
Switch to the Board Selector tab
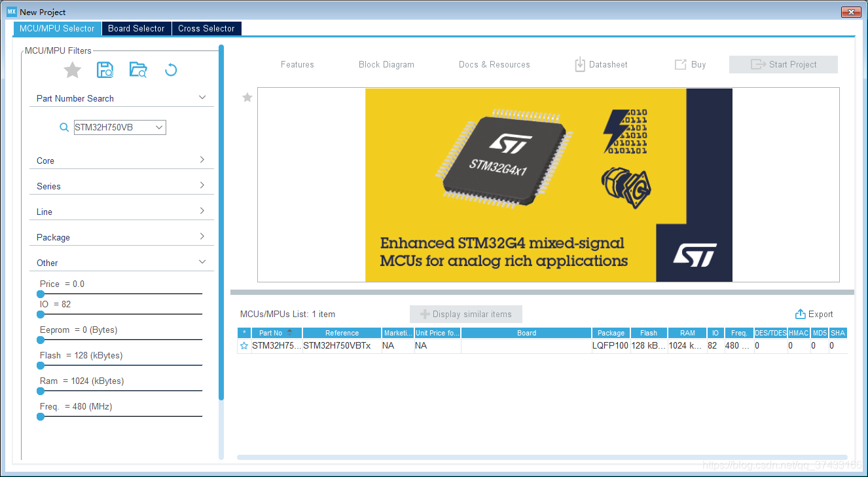[x=136, y=28]
